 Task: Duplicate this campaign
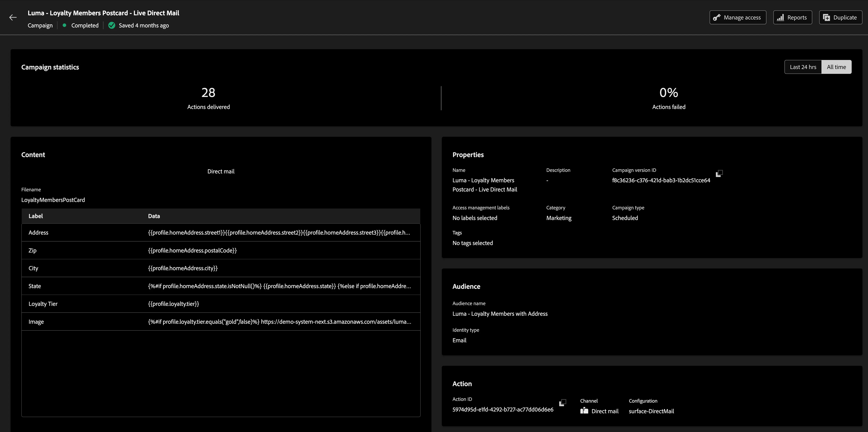(x=840, y=18)
